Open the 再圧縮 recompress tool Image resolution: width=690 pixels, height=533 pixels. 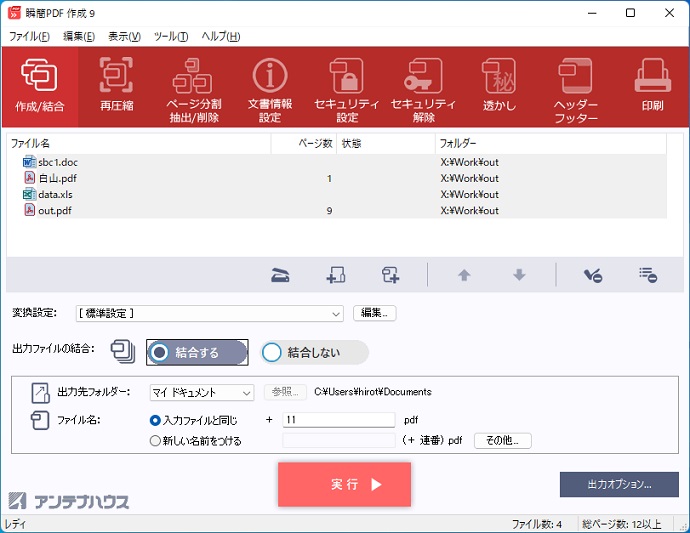[116, 87]
